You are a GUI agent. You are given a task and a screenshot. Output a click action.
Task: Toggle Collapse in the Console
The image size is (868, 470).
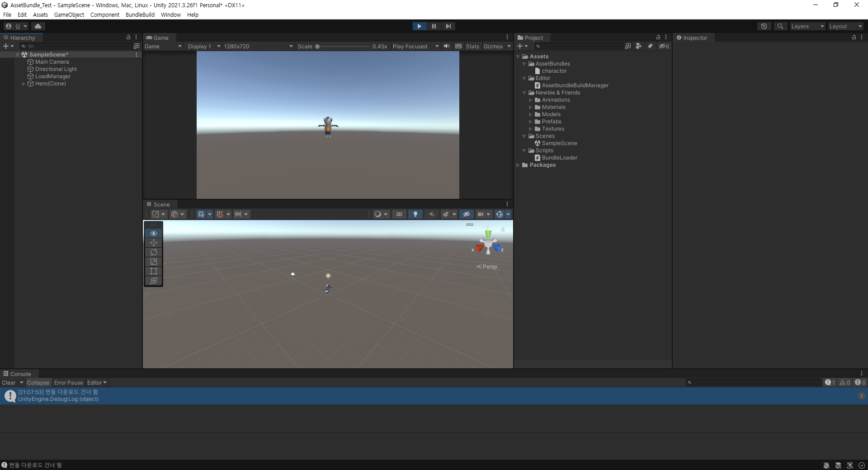point(38,383)
